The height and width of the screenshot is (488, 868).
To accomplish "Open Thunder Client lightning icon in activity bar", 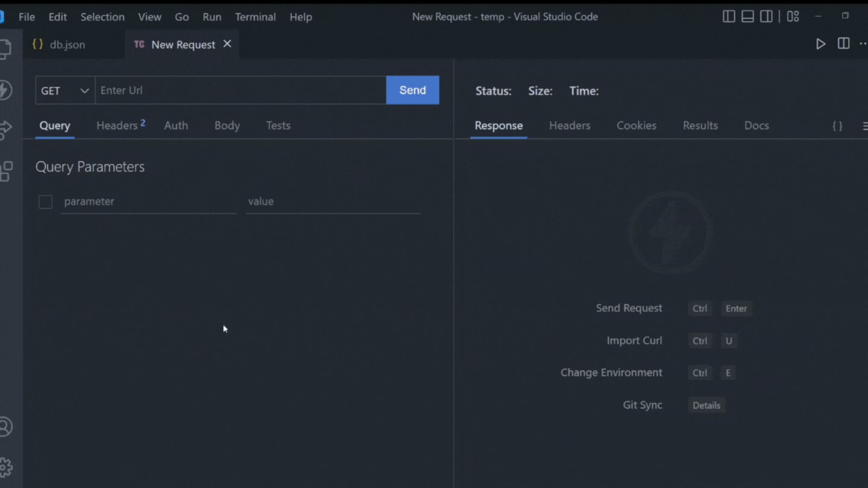I will 5,90.
